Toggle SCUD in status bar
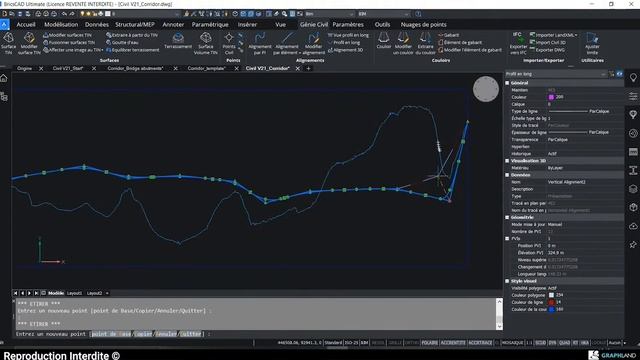Viewport: 640px width, 360px height. tap(540, 343)
